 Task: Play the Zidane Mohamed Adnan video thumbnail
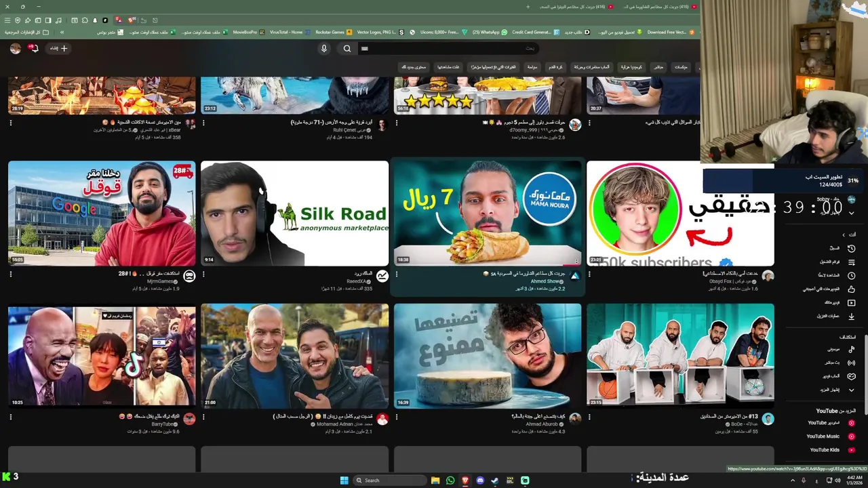[294, 356]
